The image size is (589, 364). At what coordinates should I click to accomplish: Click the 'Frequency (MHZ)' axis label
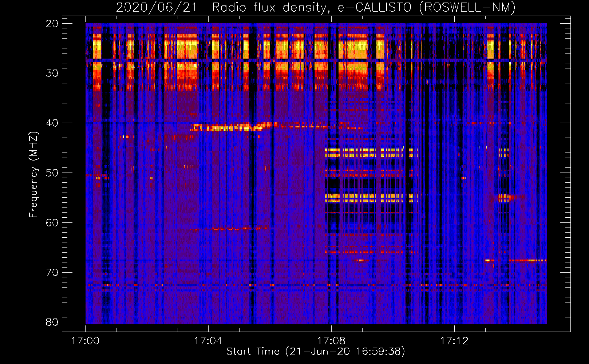pos(33,175)
